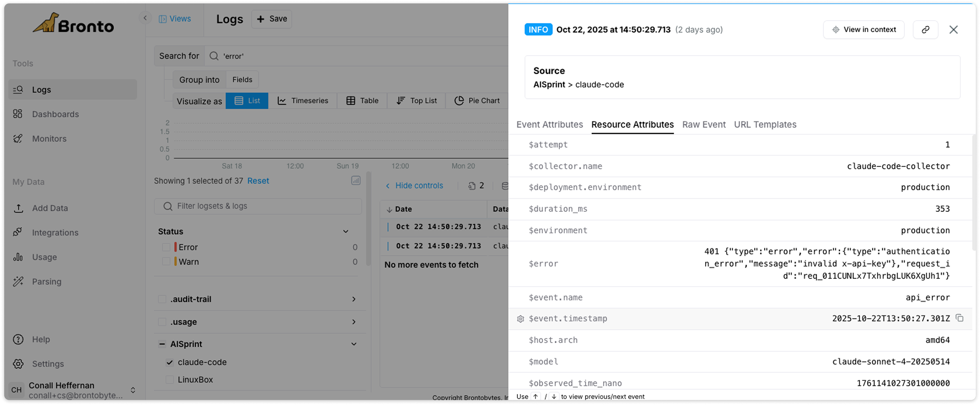Expand the .audit-trail logset

pyautogui.click(x=353, y=299)
